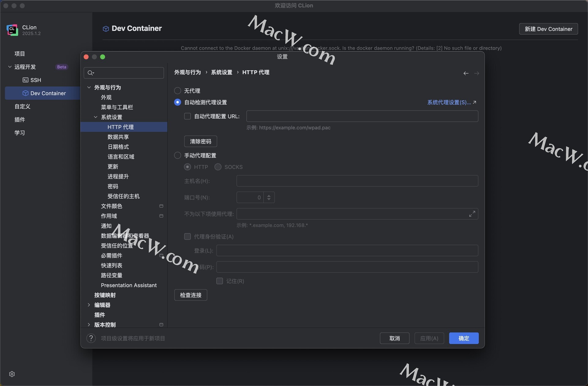588x386 pixels.
Task: Click 新建 Dev Container button
Action: (x=548, y=29)
